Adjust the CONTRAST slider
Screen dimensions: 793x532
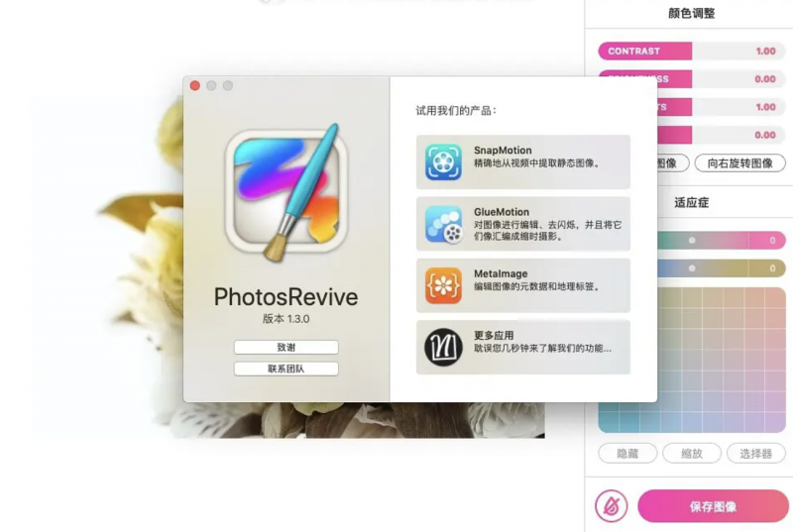(691, 52)
